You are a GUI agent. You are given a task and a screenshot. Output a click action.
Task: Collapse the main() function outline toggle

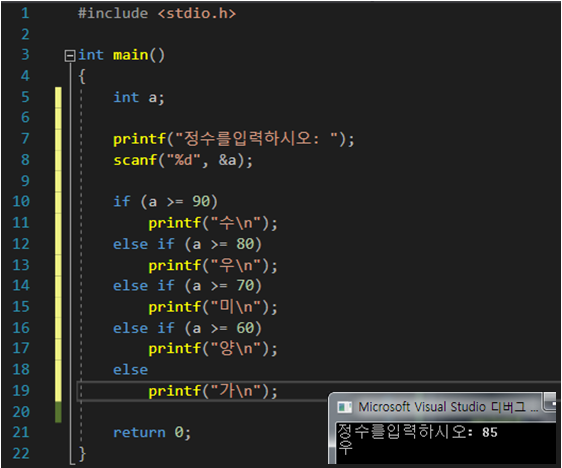coord(70,56)
